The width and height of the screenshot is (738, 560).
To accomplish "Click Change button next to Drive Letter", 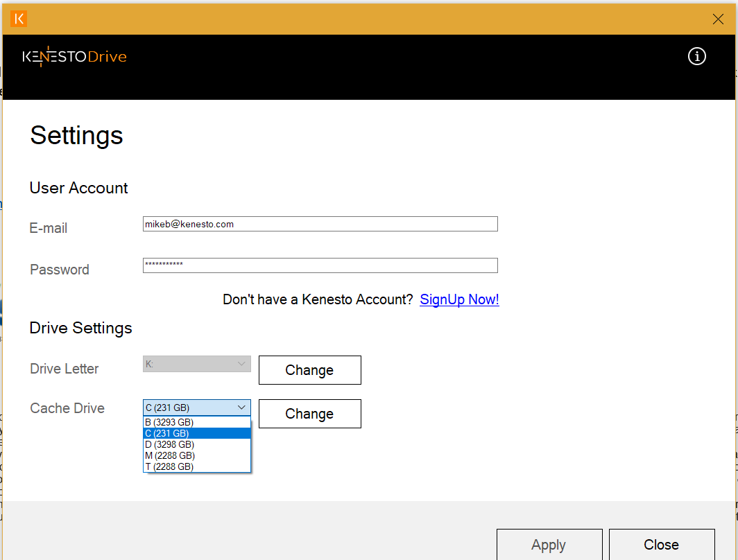I will click(309, 370).
